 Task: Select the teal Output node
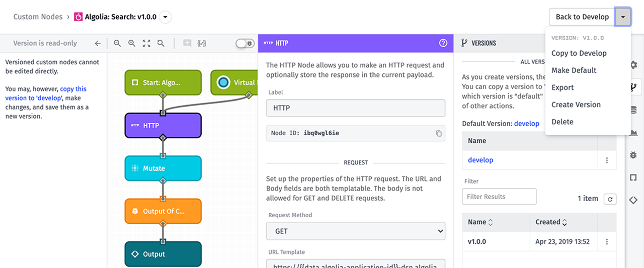point(163,254)
